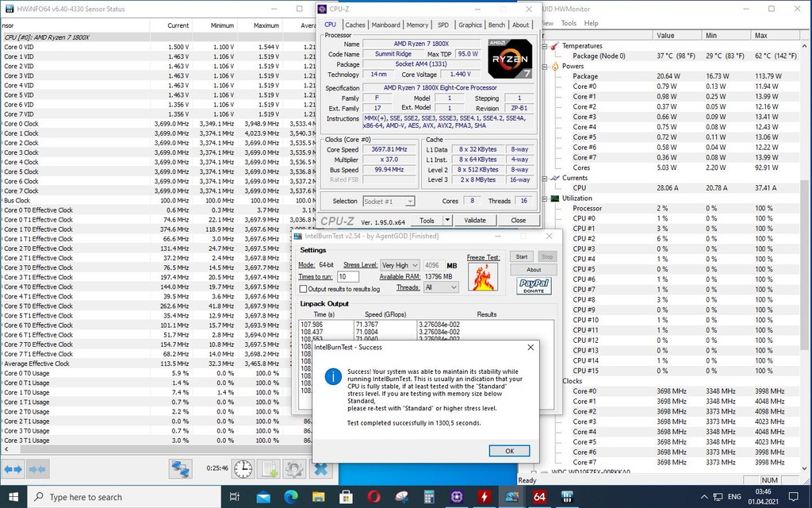Screen dimensions: 812x508
Task: Click HWiNFO log file icon
Action: 269,468
